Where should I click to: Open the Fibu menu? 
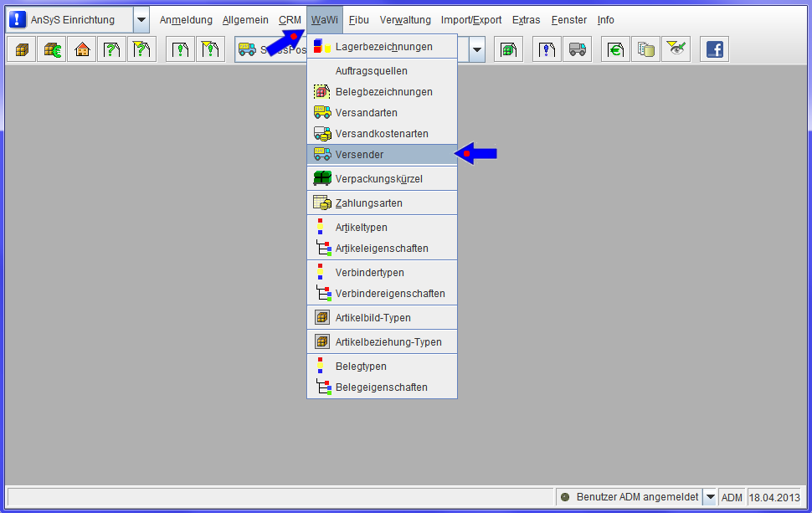click(358, 20)
